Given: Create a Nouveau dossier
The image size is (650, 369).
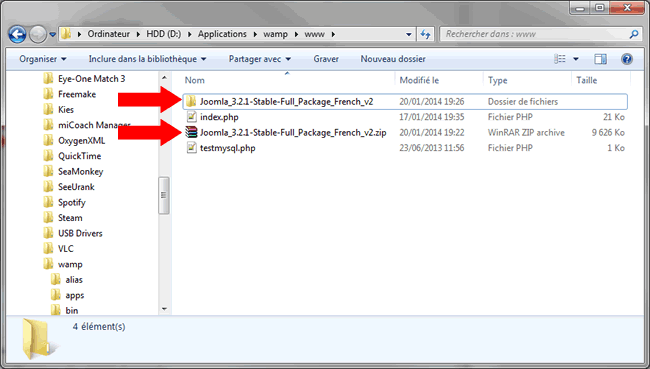Looking at the screenshot, I should pyautogui.click(x=393, y=59).
